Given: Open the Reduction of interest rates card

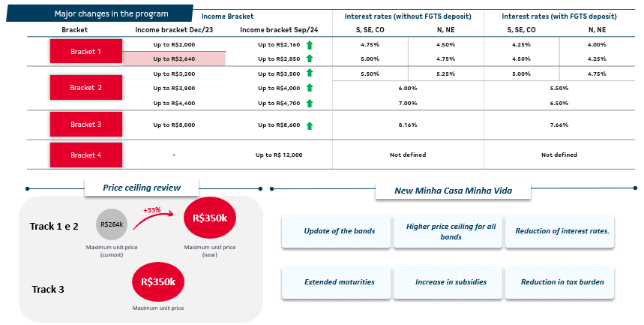Looking at the screenshot, I should point(559,230).
